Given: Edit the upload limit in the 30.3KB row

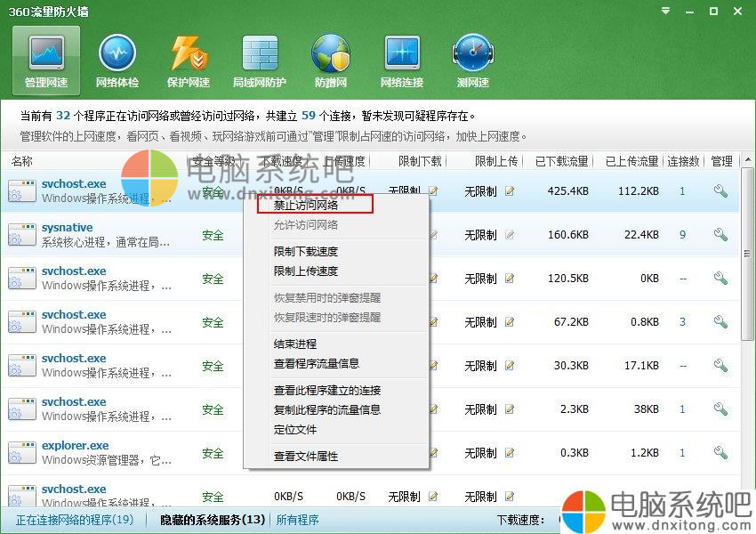Looking at the screenshot, I should 510,366.
